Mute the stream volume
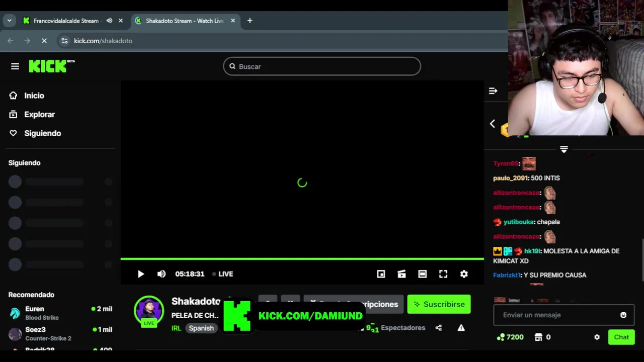Screen dimensions: 644x362 pos(161,274)
